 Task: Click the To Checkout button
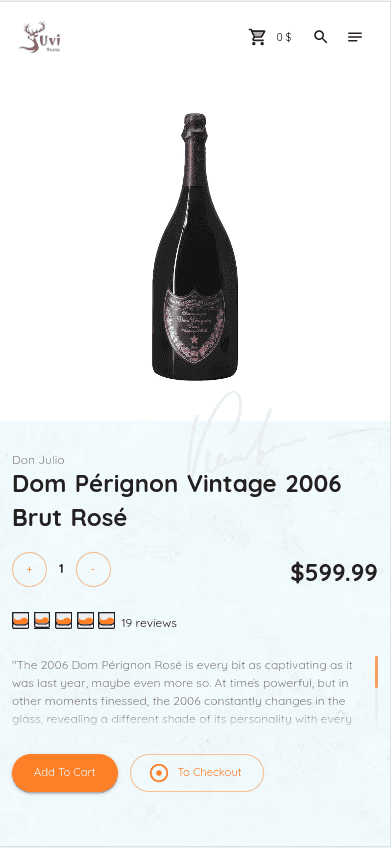197,773
